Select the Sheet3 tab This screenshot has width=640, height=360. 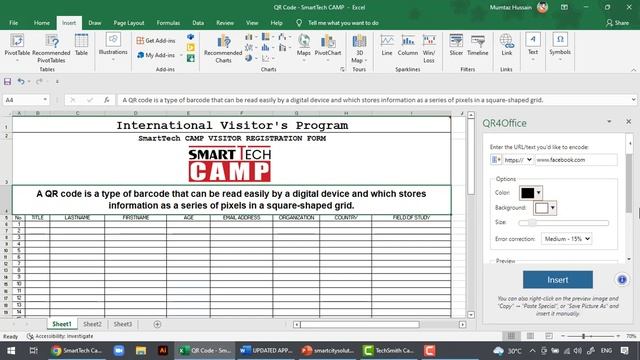[122, 324]
